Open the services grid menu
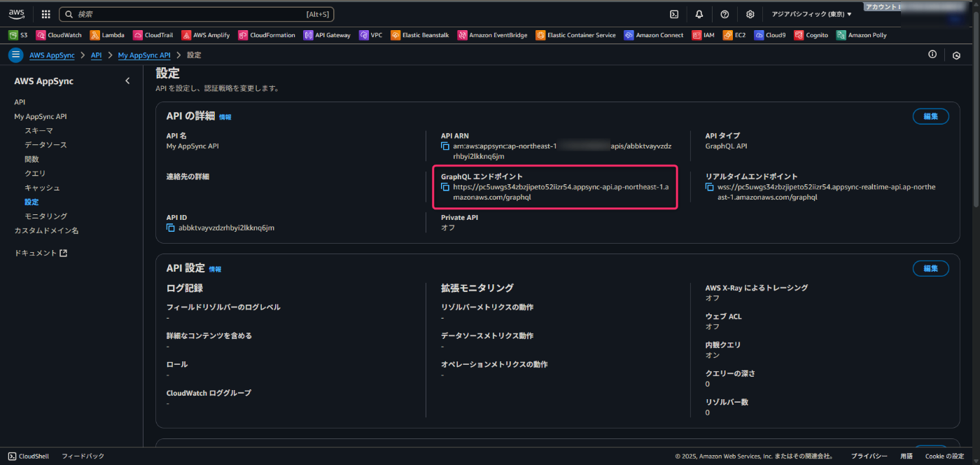 click(46, 14)
